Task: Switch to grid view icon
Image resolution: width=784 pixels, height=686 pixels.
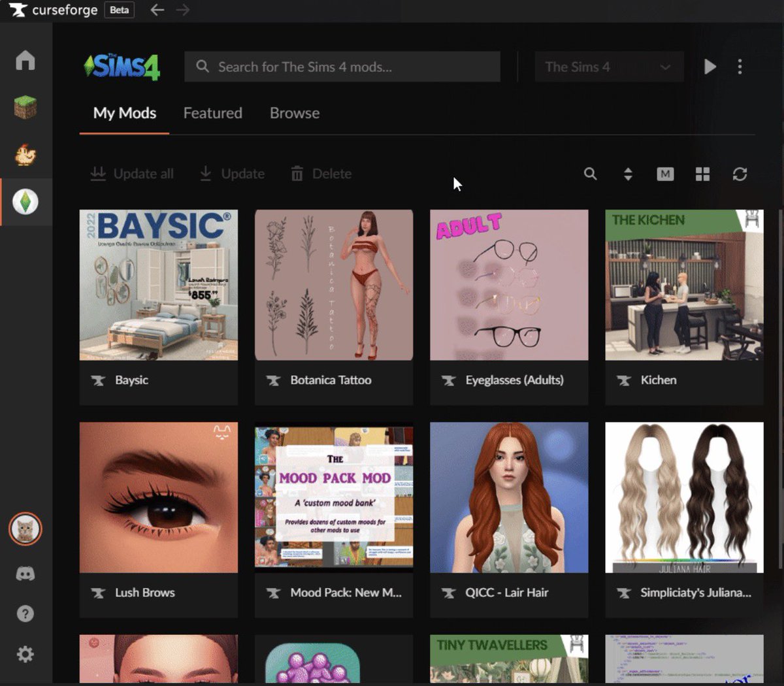Action: click(702, 174)
